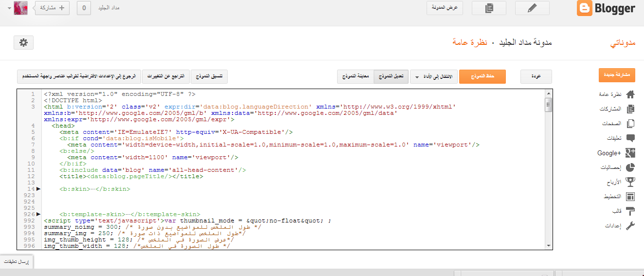Click the Overview home icon in sidebar
644x276 pixels.
[630, 94]
